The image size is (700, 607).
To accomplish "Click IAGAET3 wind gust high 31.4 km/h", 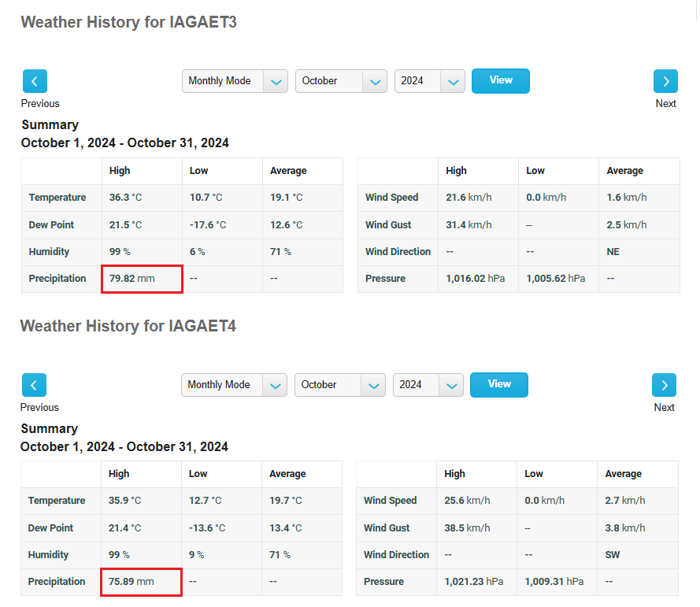I will click(469, 225).
